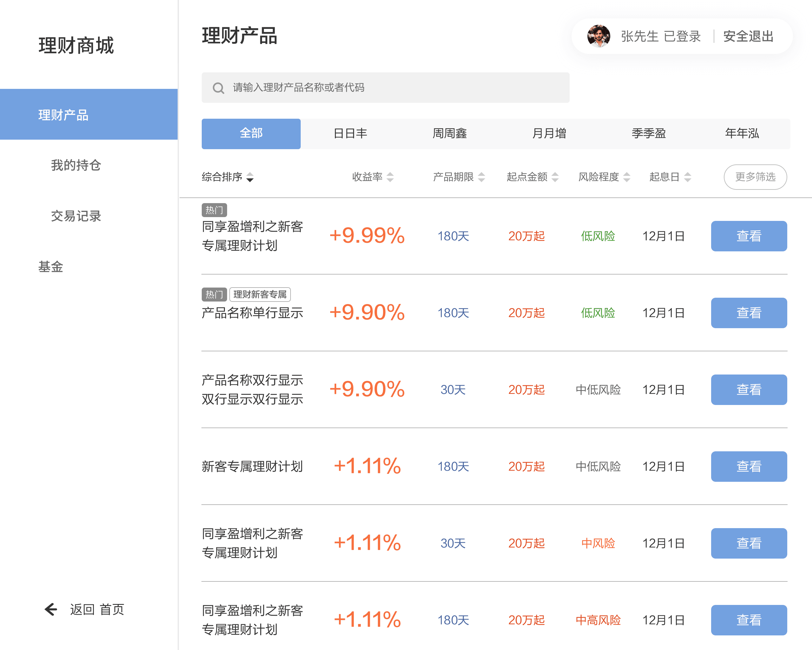Click the sort arrows next to 风险程度
The image size is (812, 650).
[x=627, y=177]
